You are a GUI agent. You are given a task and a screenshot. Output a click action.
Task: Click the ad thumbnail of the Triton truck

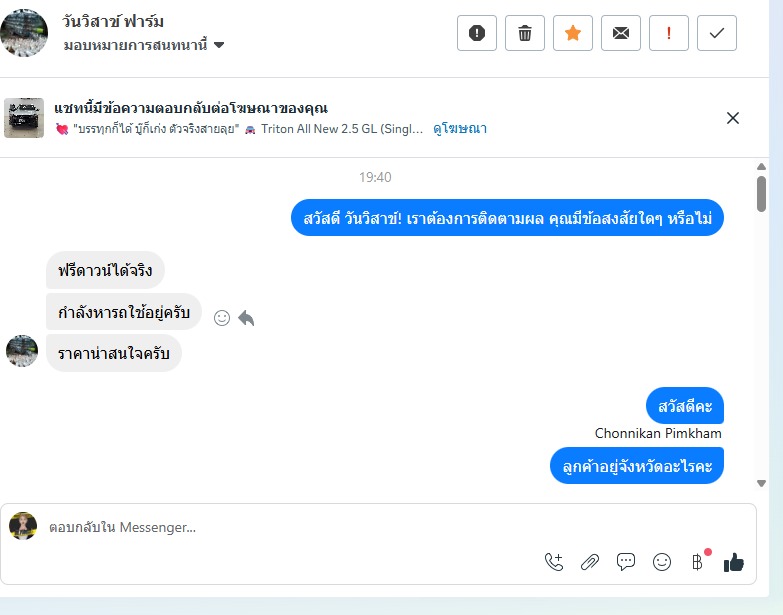pyautogui.click(x=24, y=118)
